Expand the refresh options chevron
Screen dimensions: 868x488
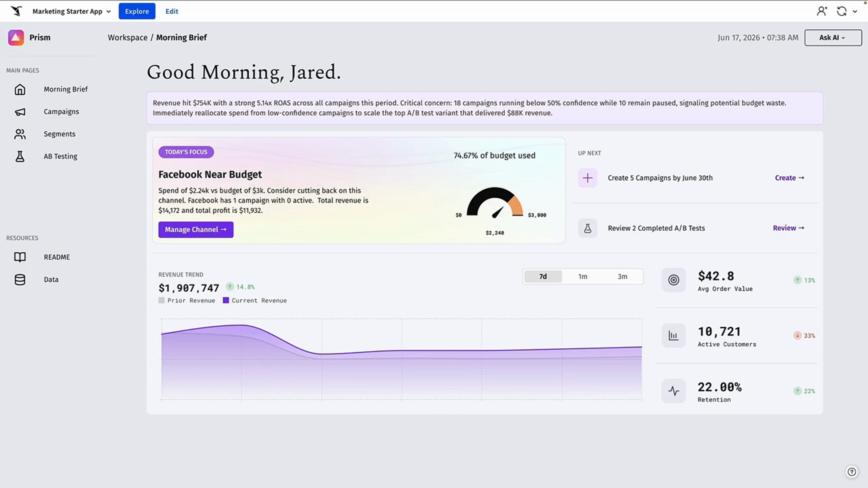(x=855, y=11)
